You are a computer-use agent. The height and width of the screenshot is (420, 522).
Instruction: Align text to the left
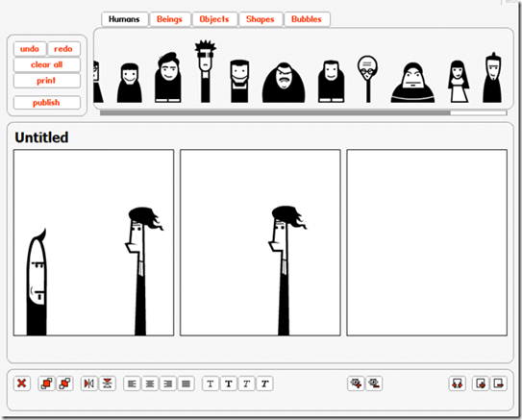[132, 383]
